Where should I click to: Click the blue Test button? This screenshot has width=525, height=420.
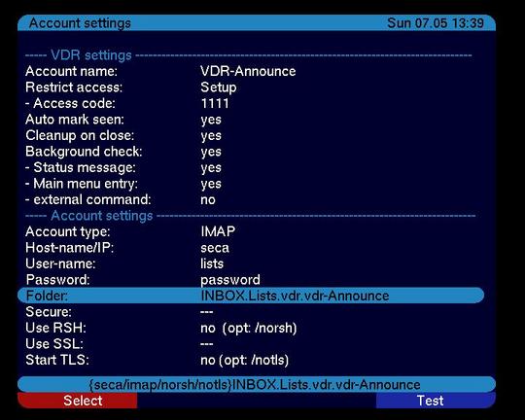point(436,401)
